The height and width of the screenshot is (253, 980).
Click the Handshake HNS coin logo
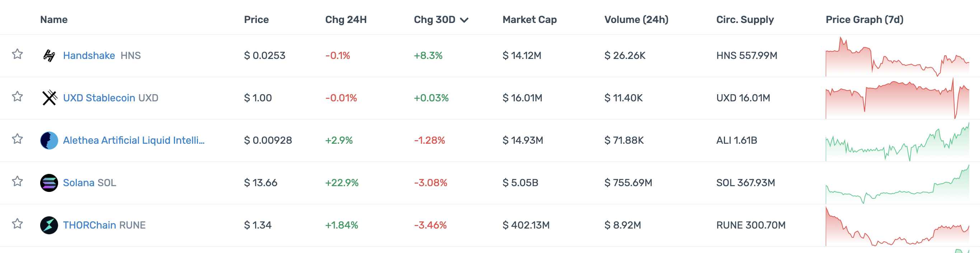pyautogui.click(x=49, y=56)
